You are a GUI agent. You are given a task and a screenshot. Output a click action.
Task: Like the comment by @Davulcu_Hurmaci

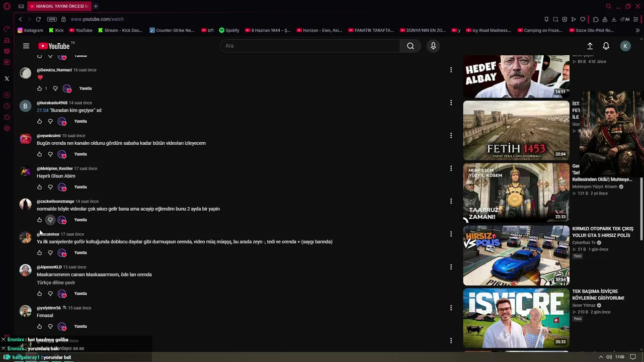(39, 88)
